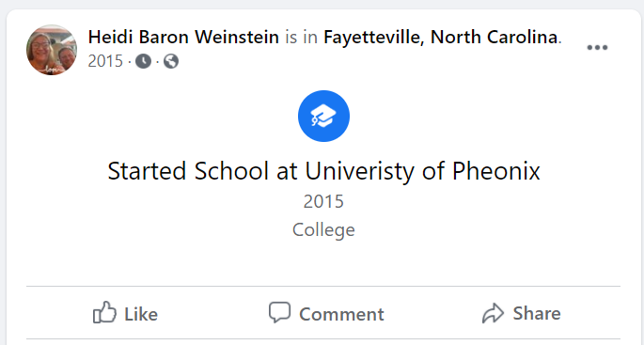The width and height of the screenshot is (644, 345).
Task: Click the curved arrow Share icon
Action: [x=493, y=313]
